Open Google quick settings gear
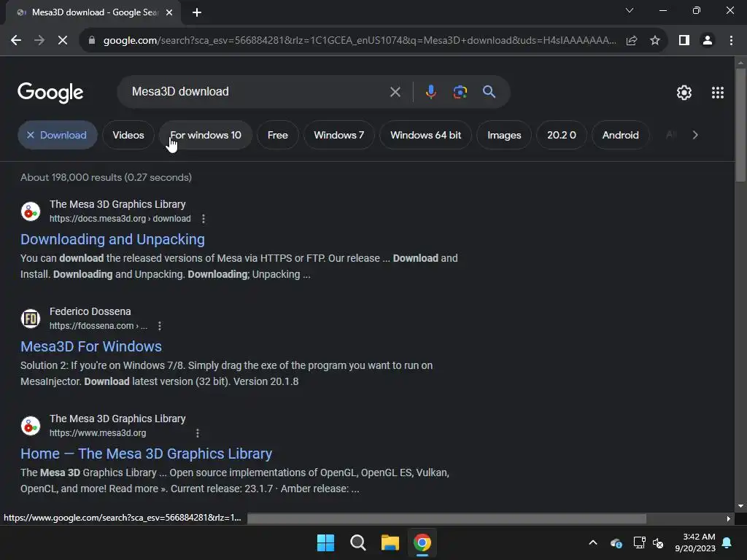 point(684,93)
